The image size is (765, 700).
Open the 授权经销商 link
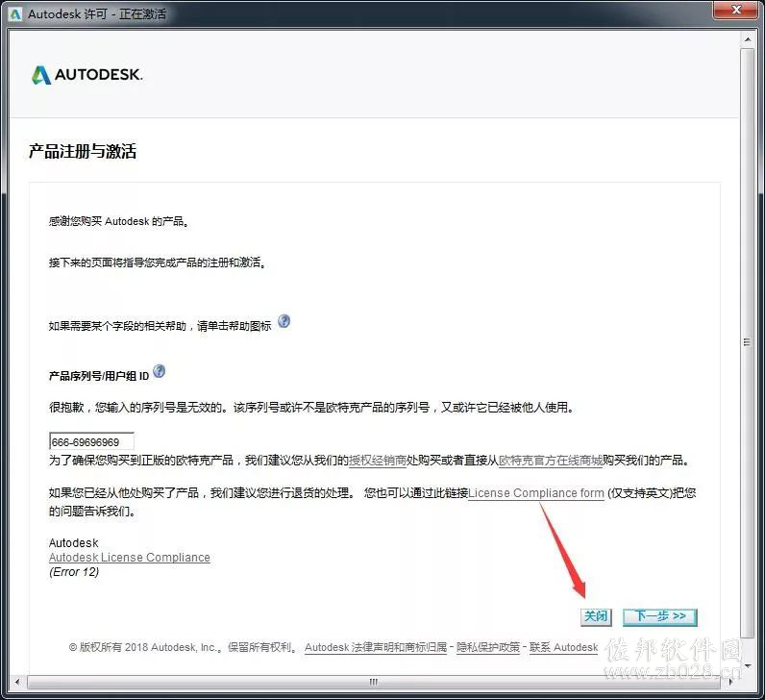[378, 461]
